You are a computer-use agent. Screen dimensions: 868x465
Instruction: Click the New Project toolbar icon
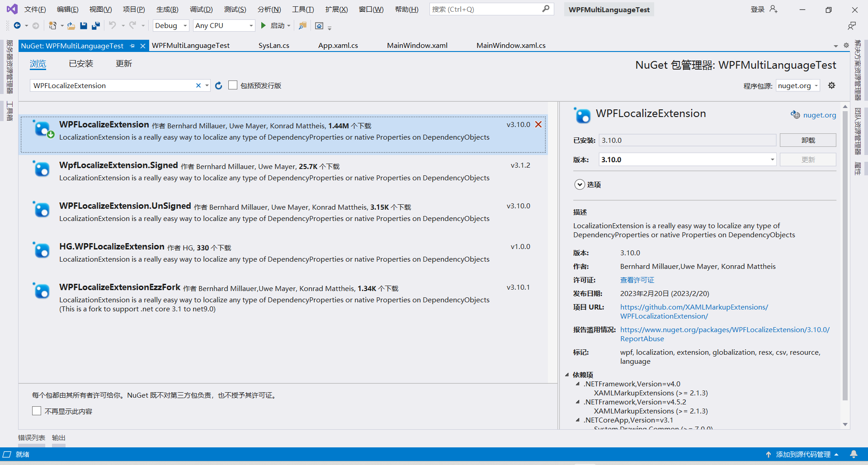pyautogui.click(x=53, y=26)
